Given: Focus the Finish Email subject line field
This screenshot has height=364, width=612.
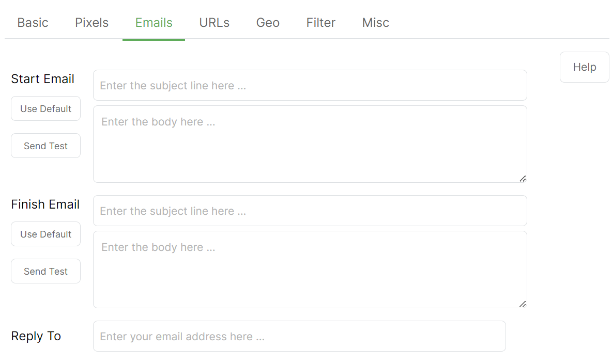Looking at the screenshot, I should click(x=310, y=211).
